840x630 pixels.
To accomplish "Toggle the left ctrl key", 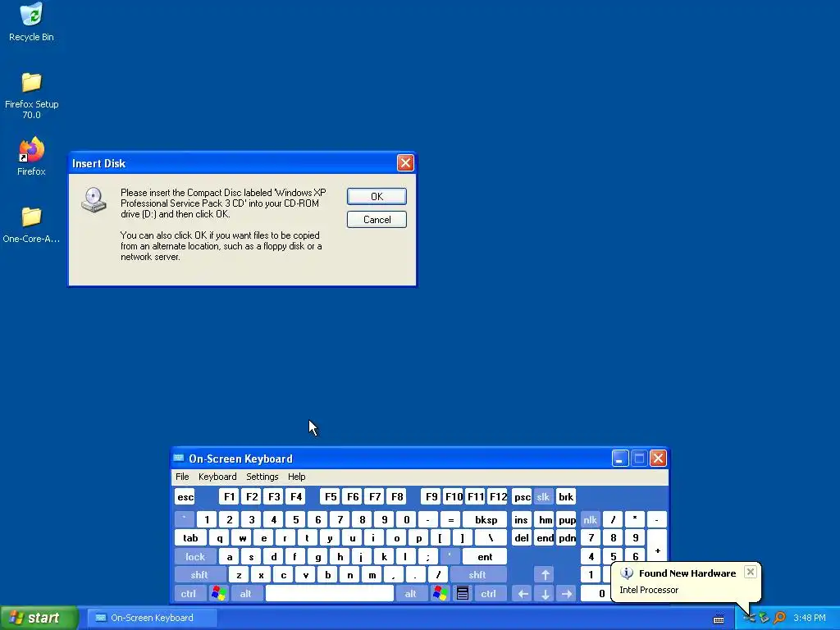I will [x=189, y=594].
